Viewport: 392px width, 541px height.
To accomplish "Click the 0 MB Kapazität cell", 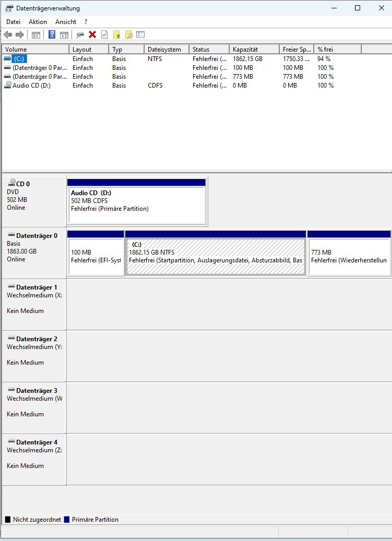I will (240, 85).
